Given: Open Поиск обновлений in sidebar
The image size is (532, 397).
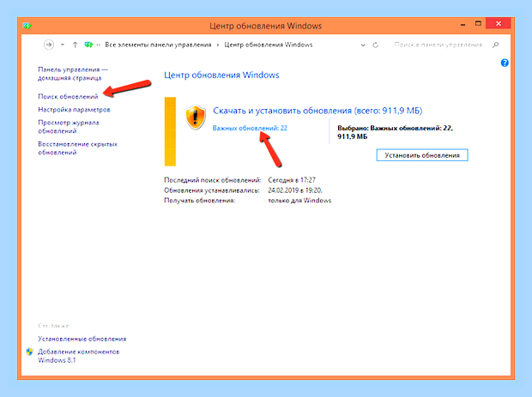Looking at the screenshot, I should point(68,97).
